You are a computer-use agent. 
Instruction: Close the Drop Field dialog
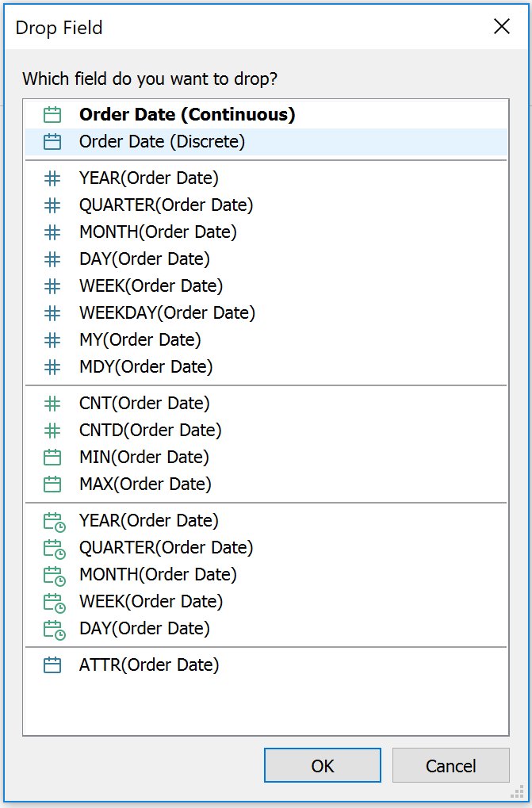click(502, 27)
